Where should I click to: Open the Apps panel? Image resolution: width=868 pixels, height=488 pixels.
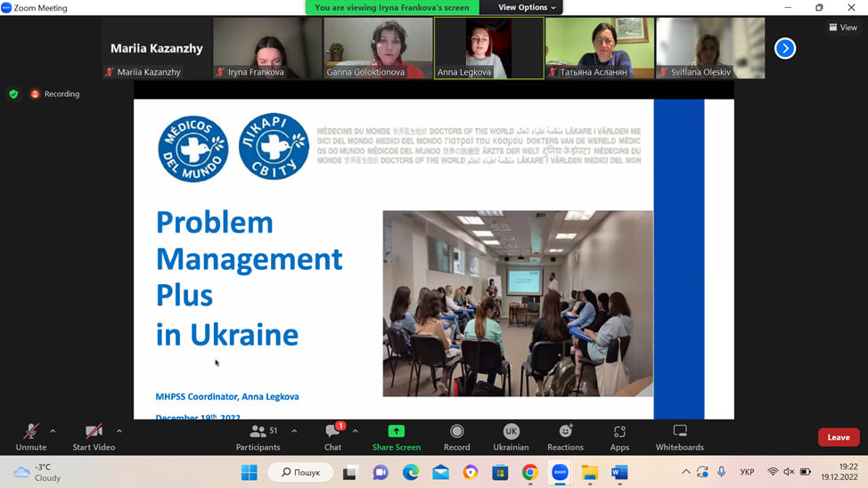(x=619, y=437)
